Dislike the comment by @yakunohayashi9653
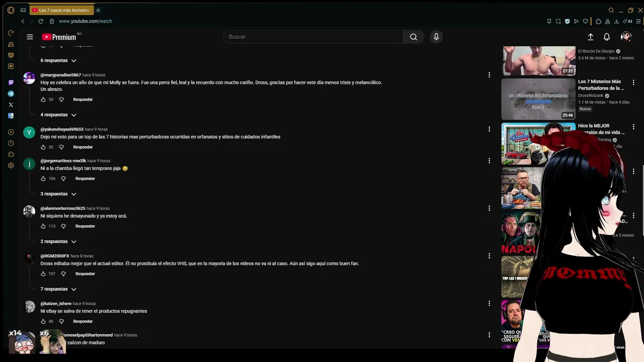The height and width of the screenshot is (362, 644). (61, 147)
